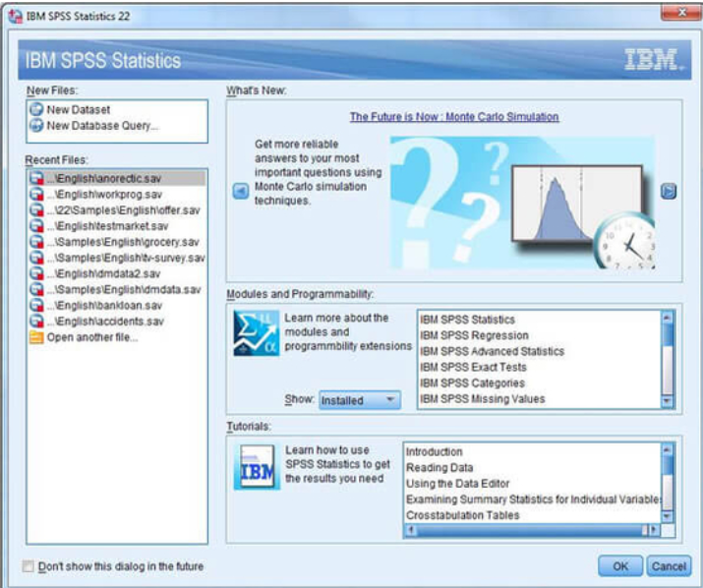Click the Monte Carlo simulation image
Screen dimensions: 703x588
point(523,203)
